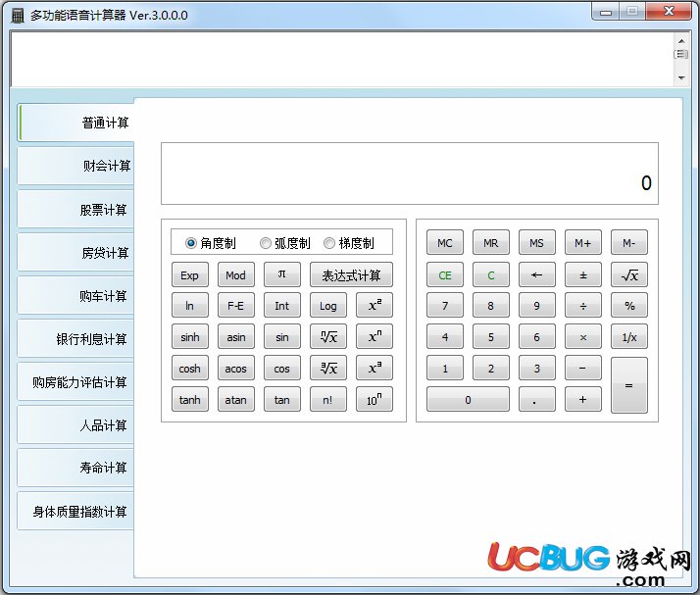The image size is (700, 595).
Task: Click the n! factorial button
Action: click(x=328, y=399)
